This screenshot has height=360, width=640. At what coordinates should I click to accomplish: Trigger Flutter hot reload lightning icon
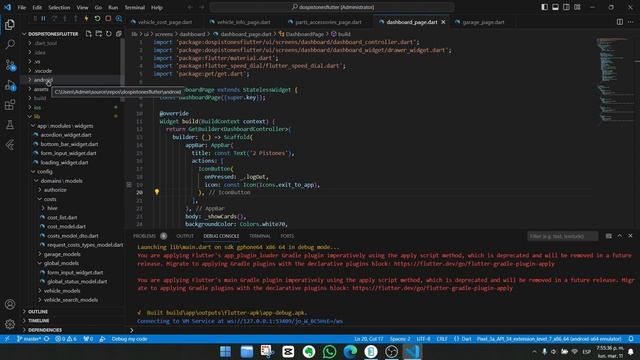pyautogui.click(x=86, y=19)
